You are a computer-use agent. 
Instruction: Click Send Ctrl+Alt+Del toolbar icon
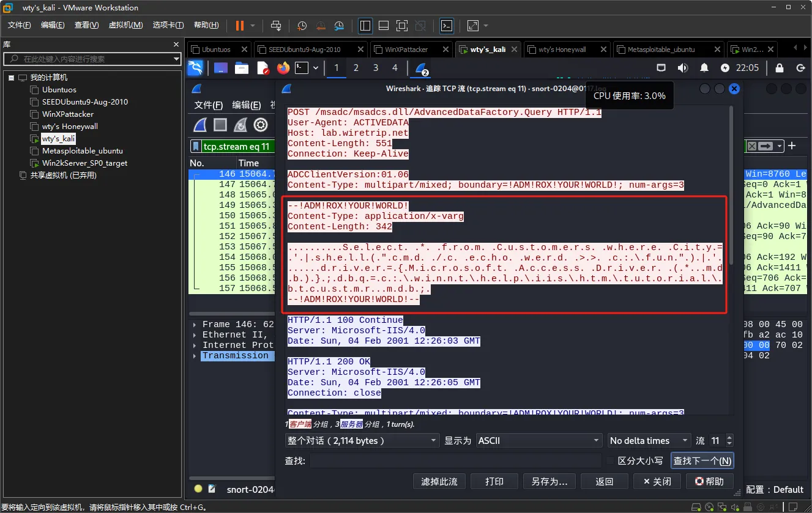click(x=276, y=26)
